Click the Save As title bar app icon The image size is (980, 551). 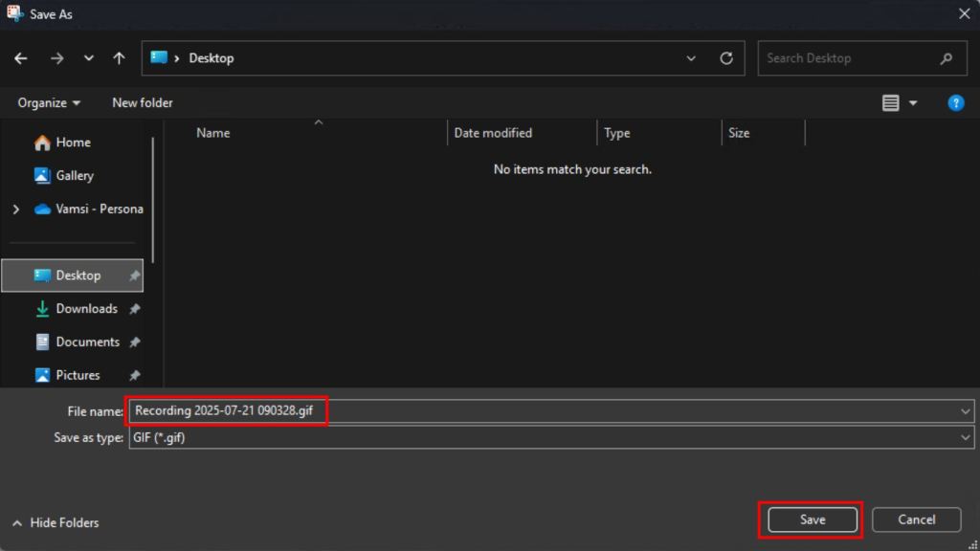pos(15,13)
